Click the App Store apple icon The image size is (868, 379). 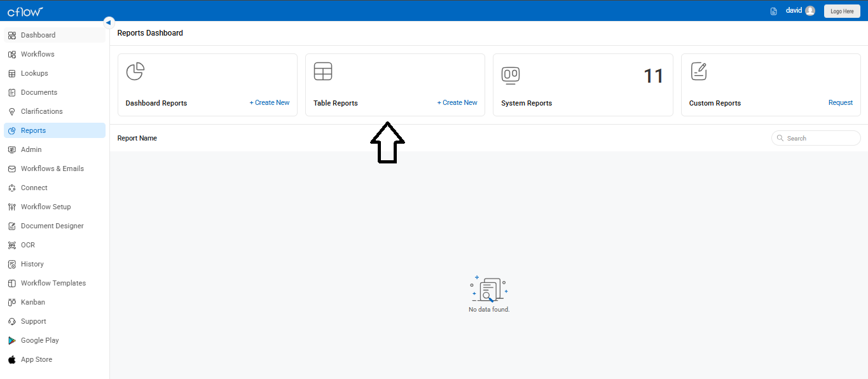12,359
